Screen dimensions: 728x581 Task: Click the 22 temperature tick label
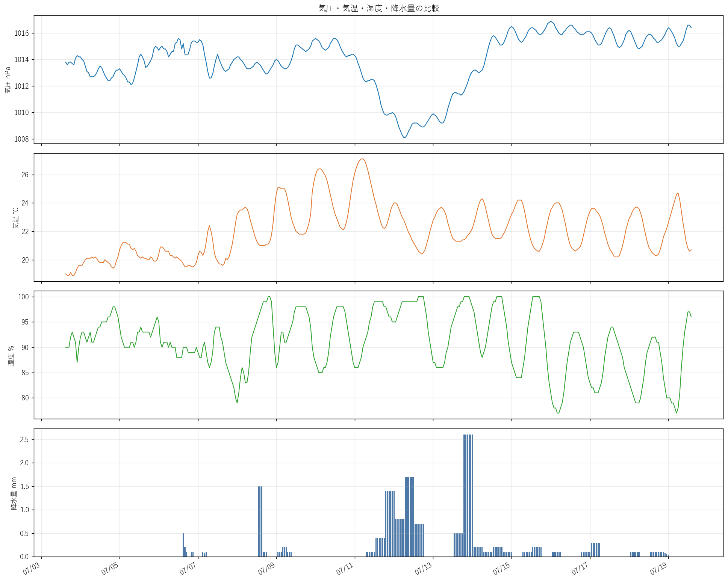25,232
